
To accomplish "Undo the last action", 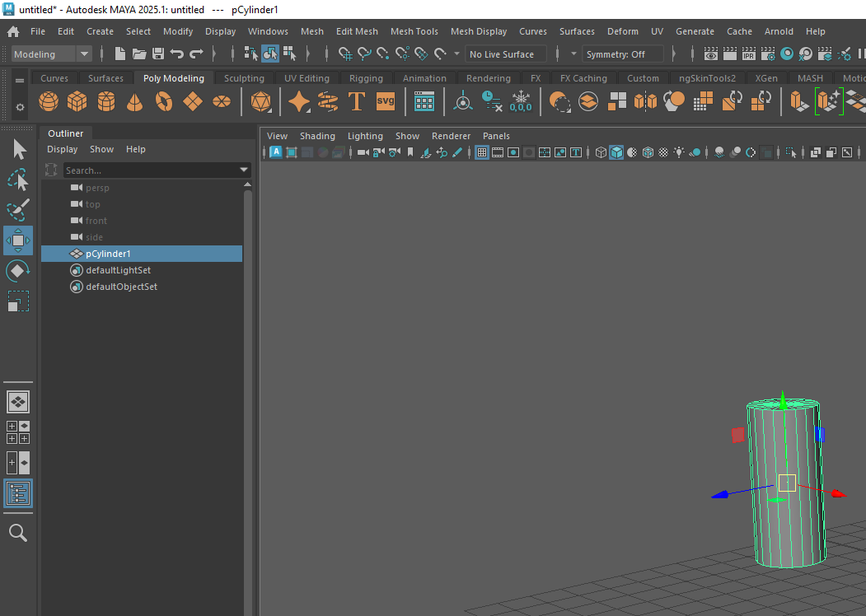I will click(176, 54).
